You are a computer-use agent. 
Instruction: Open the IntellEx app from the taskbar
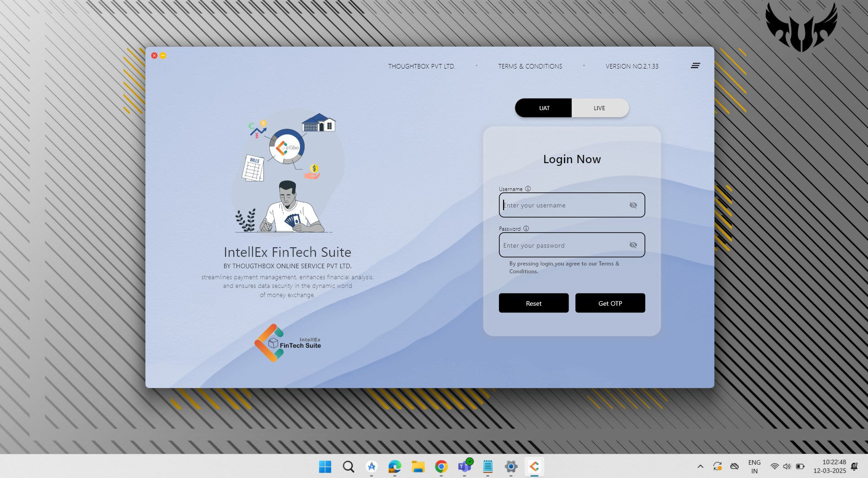point(535,467)
